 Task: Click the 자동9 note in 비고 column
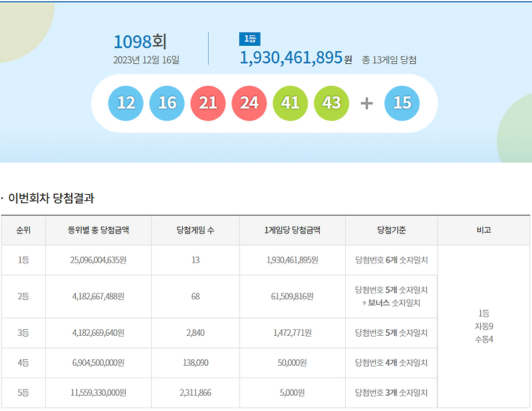pyautogui.click(x=484, y=327)
